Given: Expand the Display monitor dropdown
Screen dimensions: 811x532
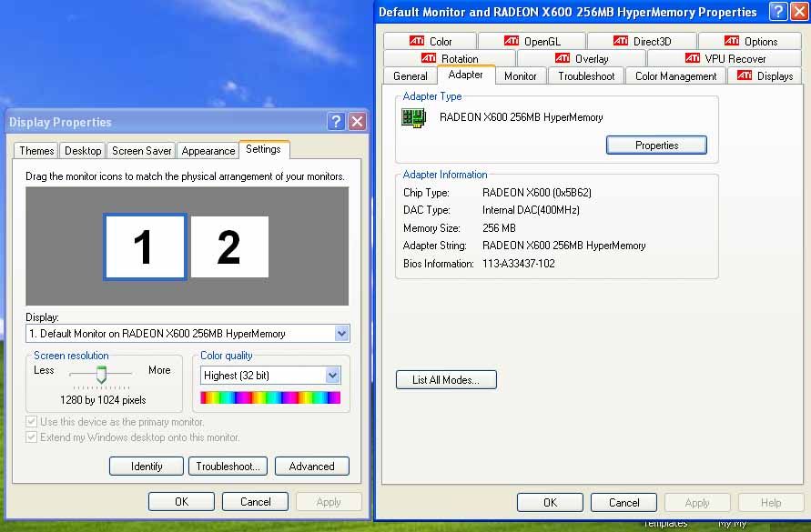Looking at the screenshot, I should 341,334.
